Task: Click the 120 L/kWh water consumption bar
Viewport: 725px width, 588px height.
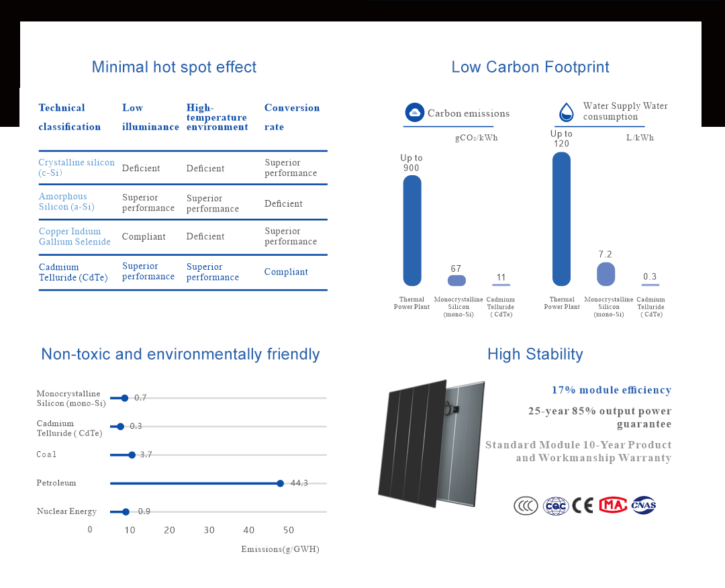Action: pos(561,219)
